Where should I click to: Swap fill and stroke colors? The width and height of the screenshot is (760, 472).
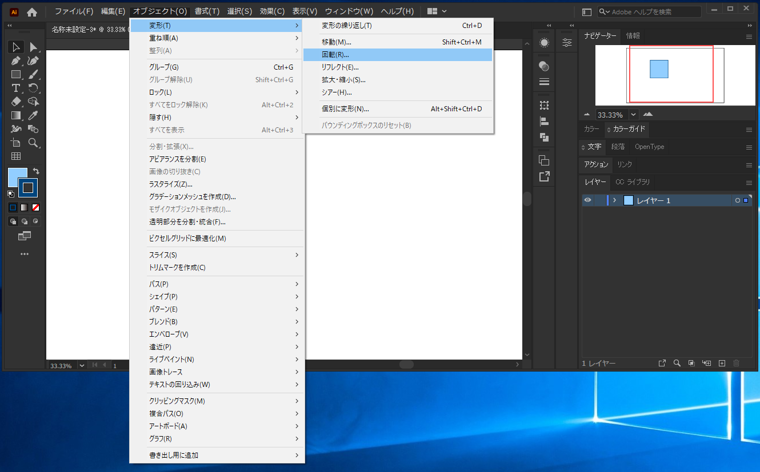(36, 171)
